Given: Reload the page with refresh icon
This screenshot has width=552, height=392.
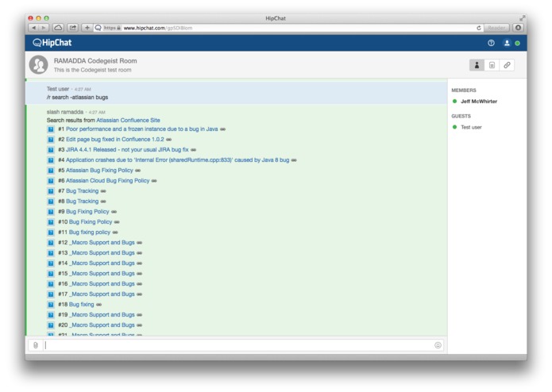Looking at the screenshot, I should [x=479, y=28].
